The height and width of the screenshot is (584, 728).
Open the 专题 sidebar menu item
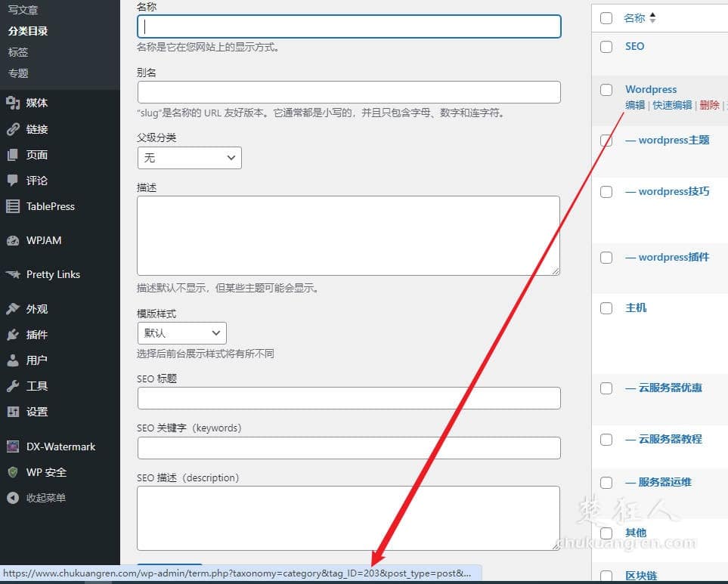18,73
